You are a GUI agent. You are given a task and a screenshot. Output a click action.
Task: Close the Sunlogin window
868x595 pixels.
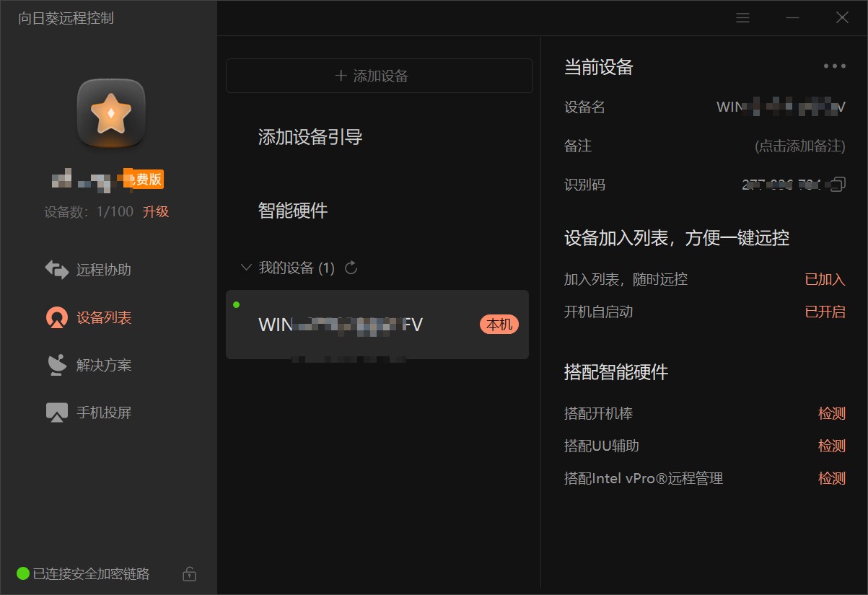click(842, 18)
